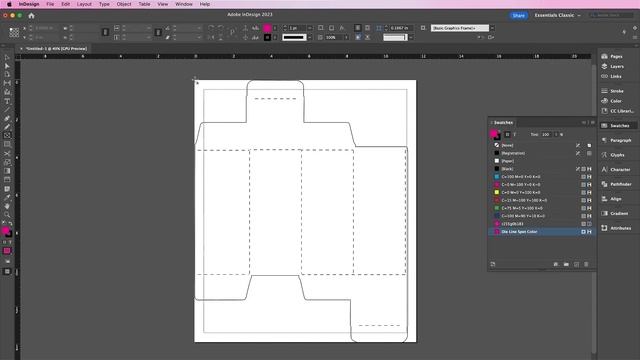Open stroke style dropdown
Screen dimensions: 640x360
(309, 37)
